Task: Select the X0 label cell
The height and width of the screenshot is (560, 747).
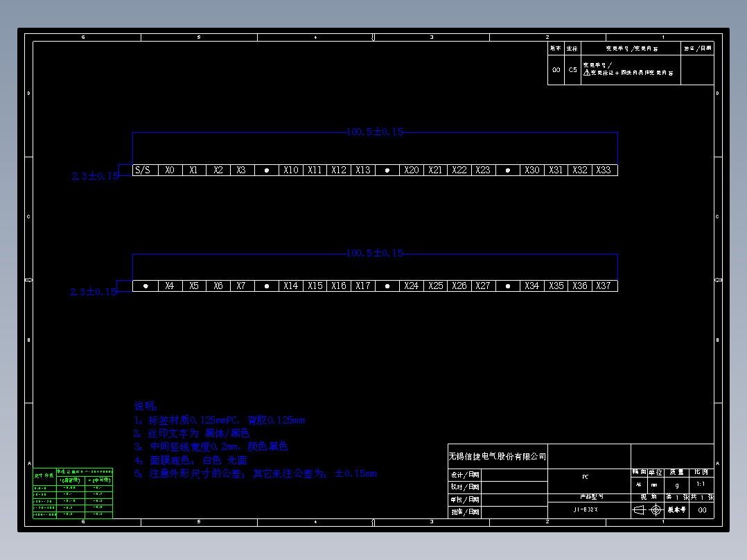Action: [170, 170]
